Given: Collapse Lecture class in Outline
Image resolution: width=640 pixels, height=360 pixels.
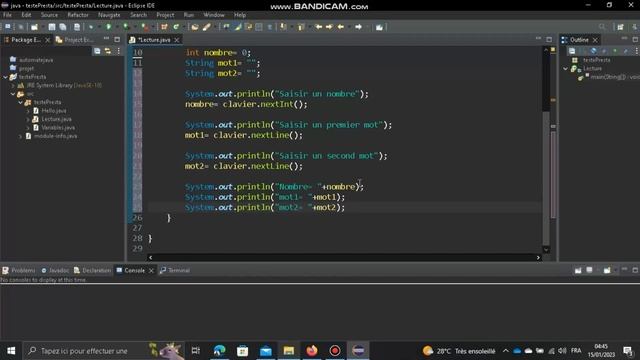Looking at the screenshot, I should (x=566, y=69).
